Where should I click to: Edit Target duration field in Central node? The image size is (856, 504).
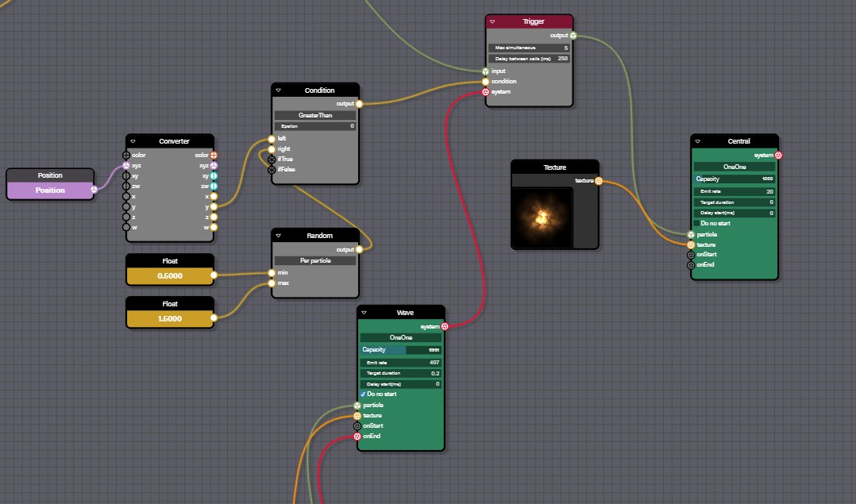pyautogui.click(x=735, y=202)
